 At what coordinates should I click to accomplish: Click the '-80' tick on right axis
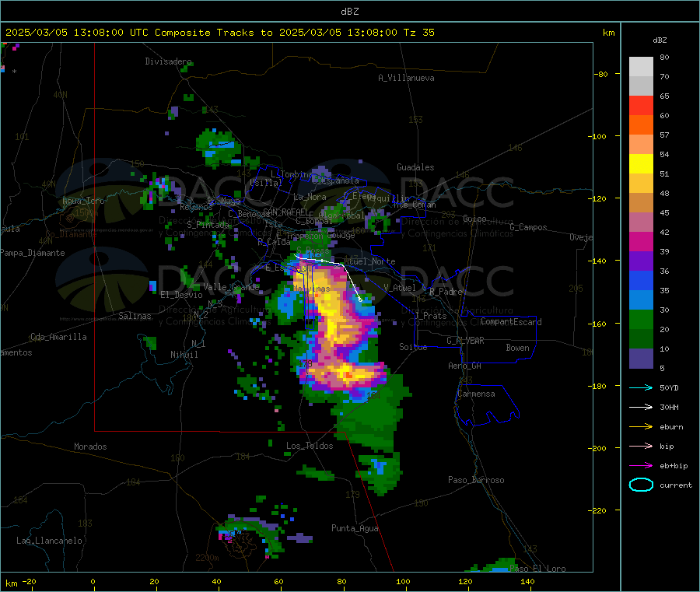pyautogui.click(x=601, y=74)
